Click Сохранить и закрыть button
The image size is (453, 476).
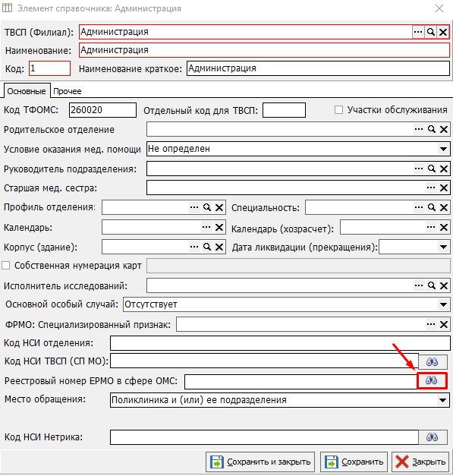260,462
